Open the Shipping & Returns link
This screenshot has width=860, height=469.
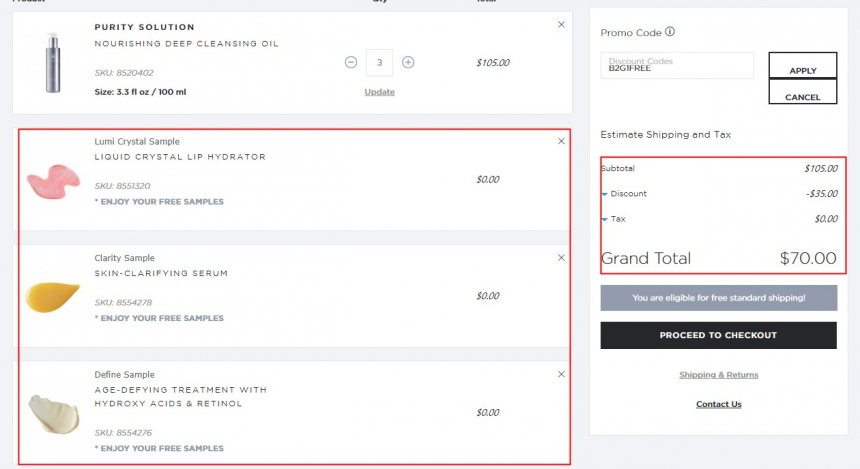pos(718,375)
